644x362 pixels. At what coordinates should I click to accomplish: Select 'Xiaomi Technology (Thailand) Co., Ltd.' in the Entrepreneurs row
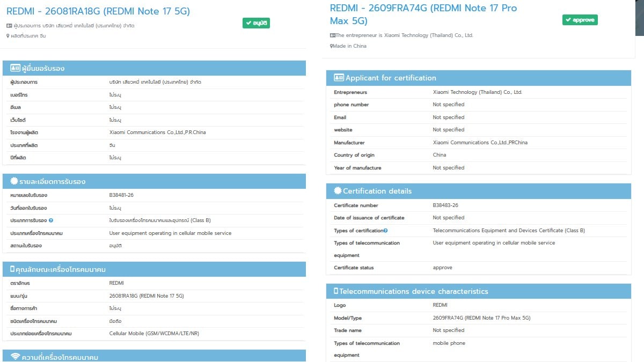[x=478, y=92]
